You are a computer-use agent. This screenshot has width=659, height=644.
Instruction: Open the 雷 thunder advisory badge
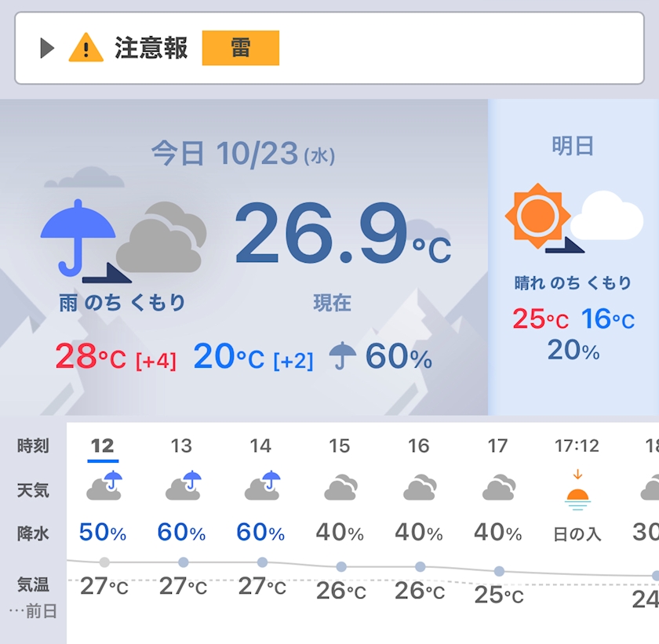tap(240, 48)
